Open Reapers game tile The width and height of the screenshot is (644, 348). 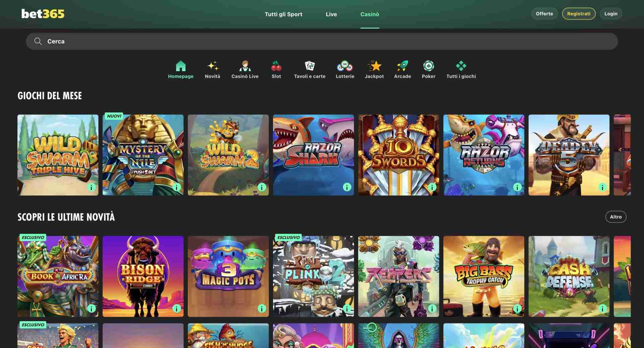pos(399,276)
